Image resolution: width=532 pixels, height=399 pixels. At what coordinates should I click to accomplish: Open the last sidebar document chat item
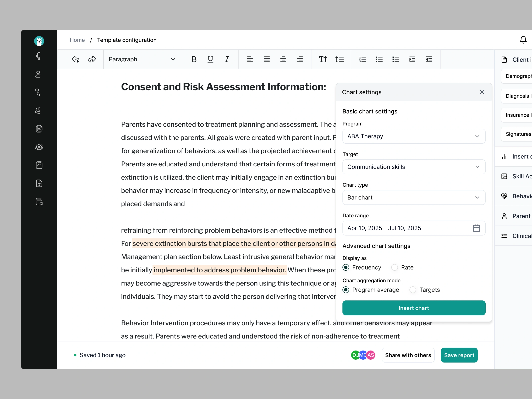coord(39,201)
